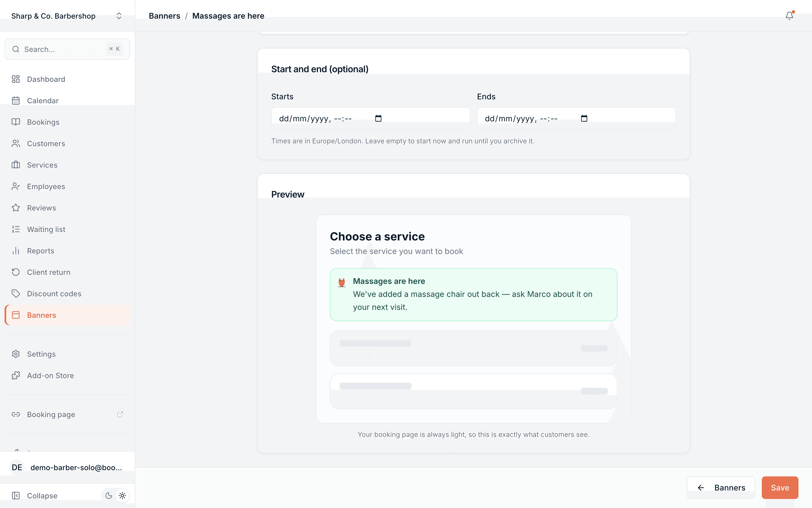Click the Ends date-time field
This screenshot has width=812, height=508.
click(x=576, y=119)
